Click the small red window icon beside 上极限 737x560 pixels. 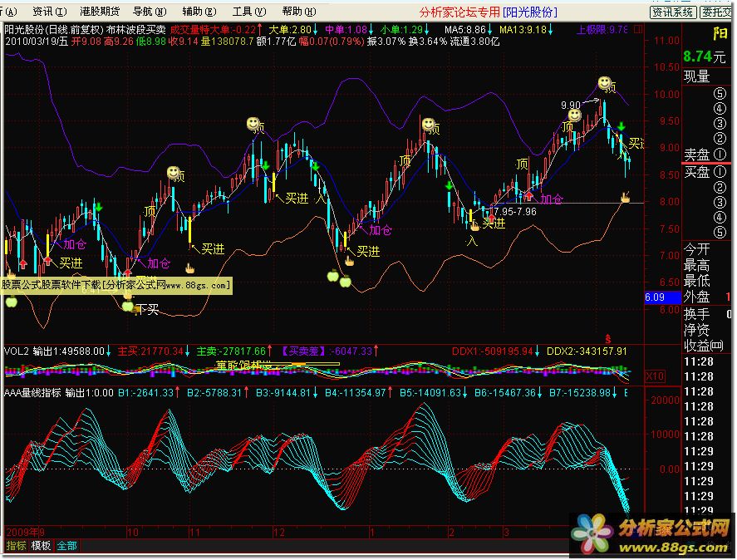638,30
